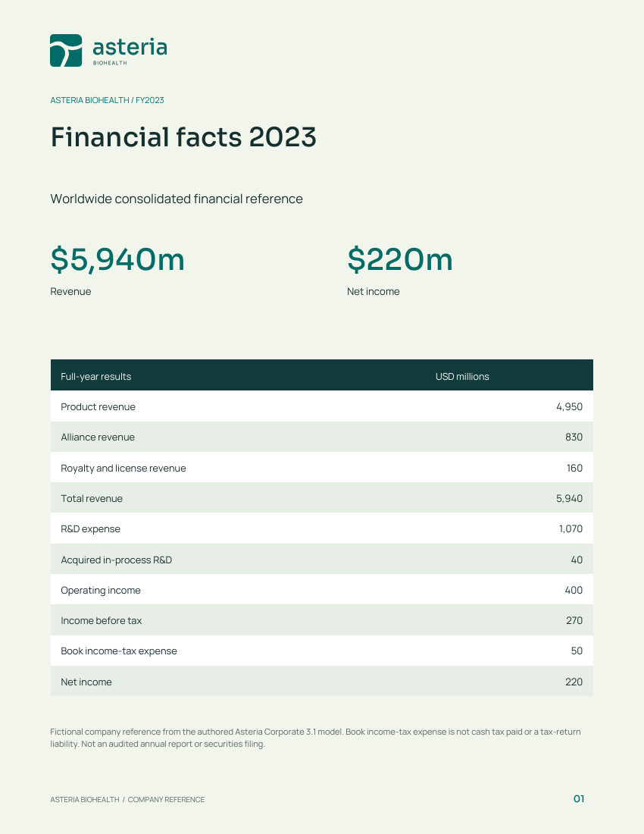Screen dimensions: 644x834
Task: Click the 1,070 value cell
Action: pos(571,528)
